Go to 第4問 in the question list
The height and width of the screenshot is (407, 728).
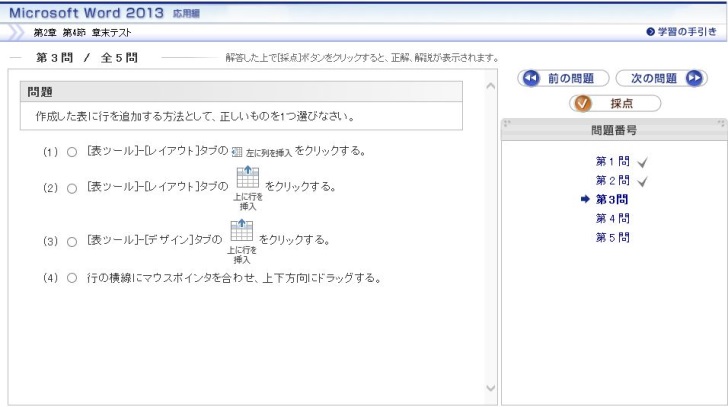[612, 218]
